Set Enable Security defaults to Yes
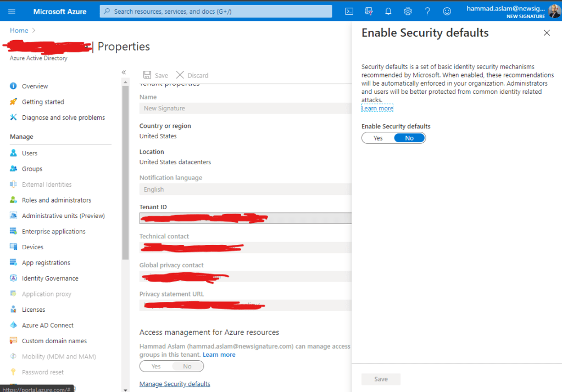The width and height of the screenshot is (562, 392). coord(378,138)
